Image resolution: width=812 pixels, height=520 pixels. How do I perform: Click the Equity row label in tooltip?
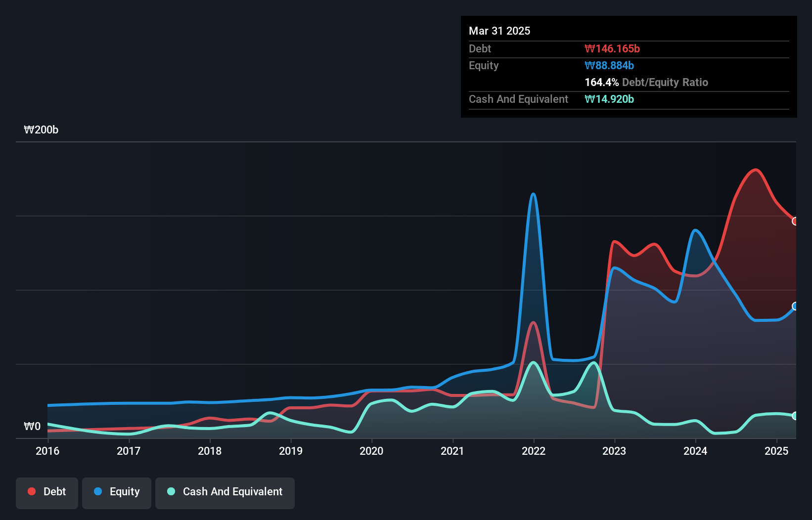click(x=484, y=65)
